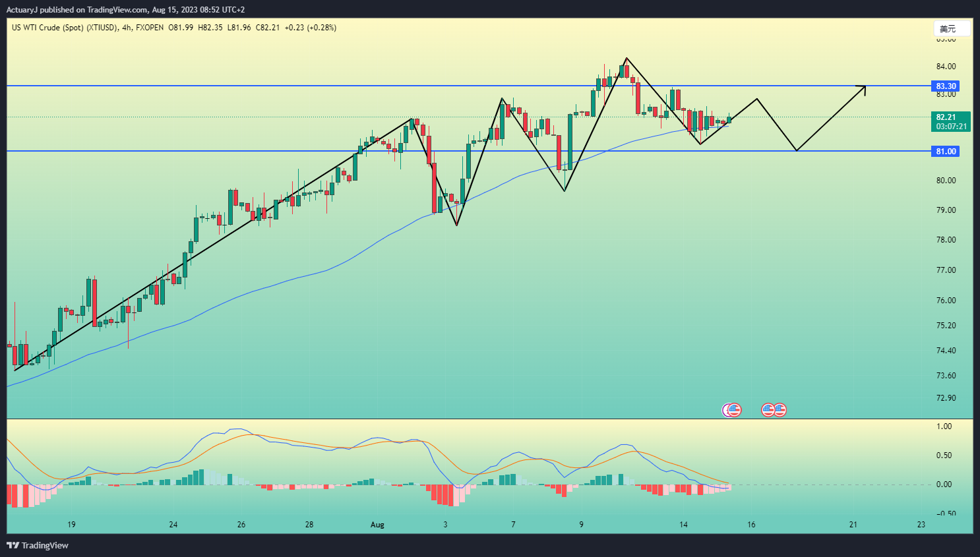This screenshot has width=980, height=557.
Task: Click 1.00 on the indicator scale
Action: (944, 426)
